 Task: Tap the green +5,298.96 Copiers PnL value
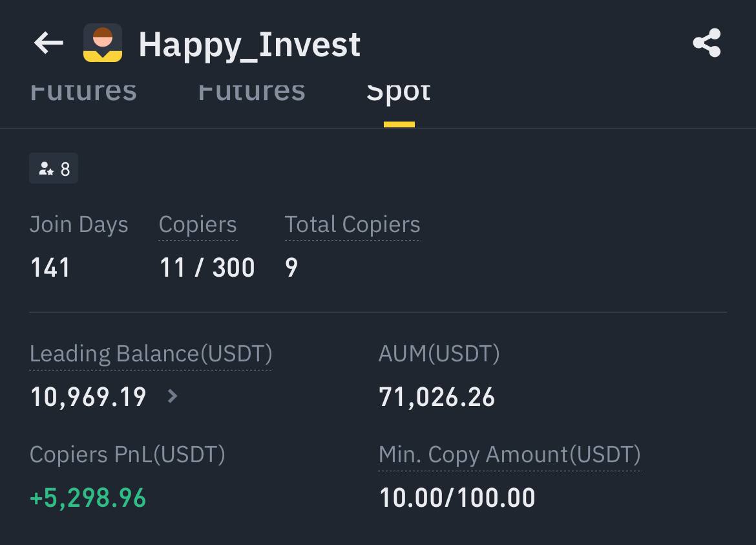(x=88, y=498)
